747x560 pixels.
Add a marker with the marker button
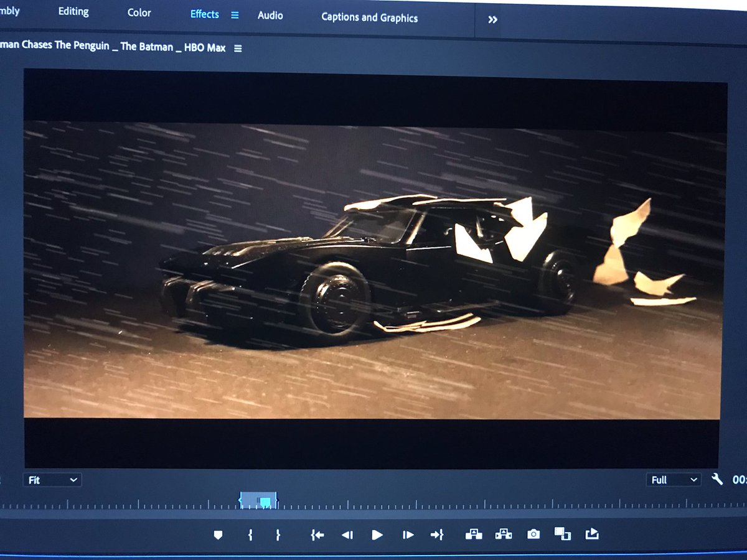point(218,534)
